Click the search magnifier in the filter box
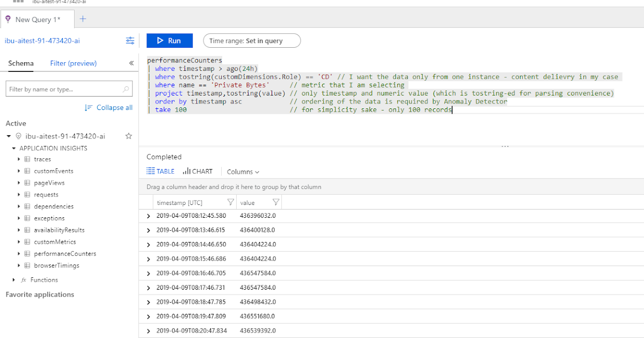Viewport: 644px width, 338px height. pos(125,88)
